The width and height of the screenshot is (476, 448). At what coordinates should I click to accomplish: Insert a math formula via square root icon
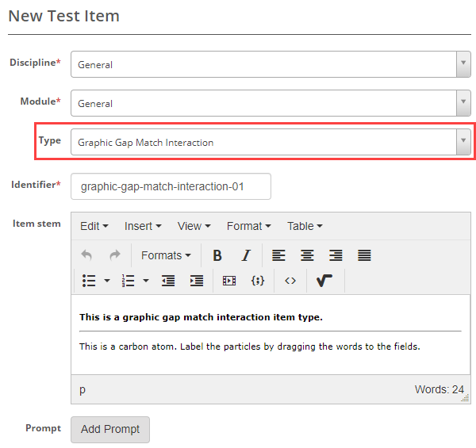324,281
